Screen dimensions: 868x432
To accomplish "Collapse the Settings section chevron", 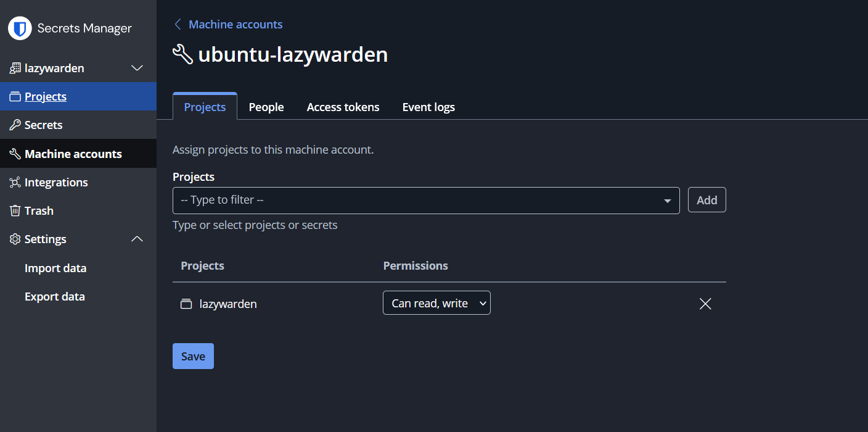I will click(137, 239).
